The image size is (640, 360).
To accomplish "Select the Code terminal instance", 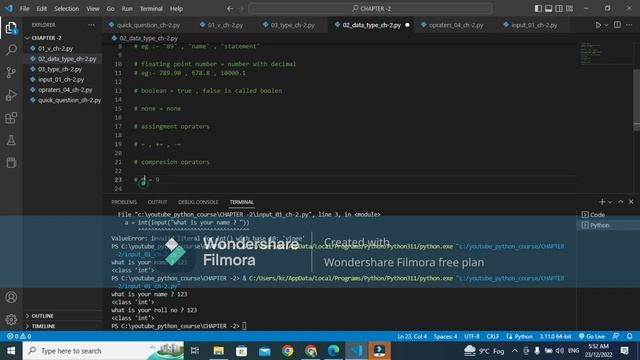I will (x=608, y=215).
